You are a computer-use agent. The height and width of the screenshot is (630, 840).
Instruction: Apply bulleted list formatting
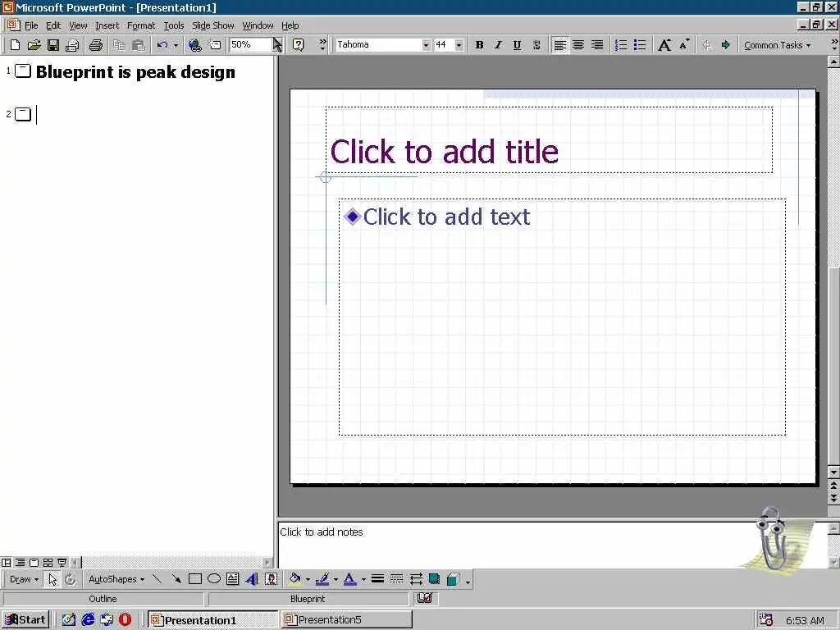point(640,45)
